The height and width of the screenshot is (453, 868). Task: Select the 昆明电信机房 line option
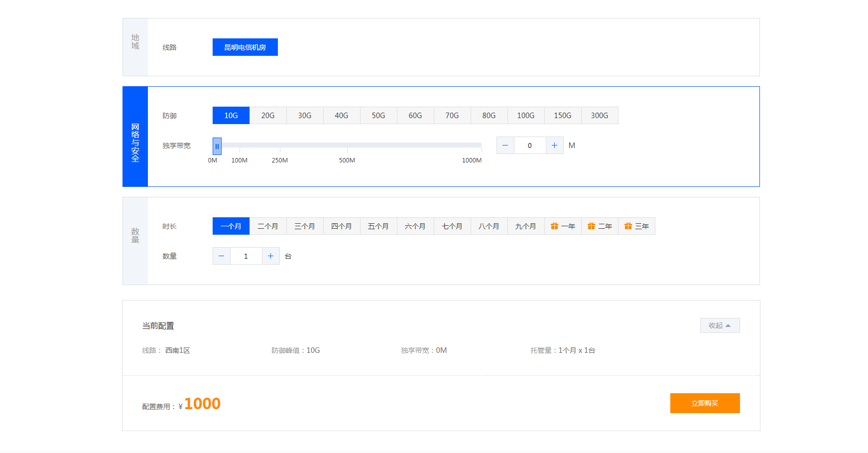click(245, 47)
